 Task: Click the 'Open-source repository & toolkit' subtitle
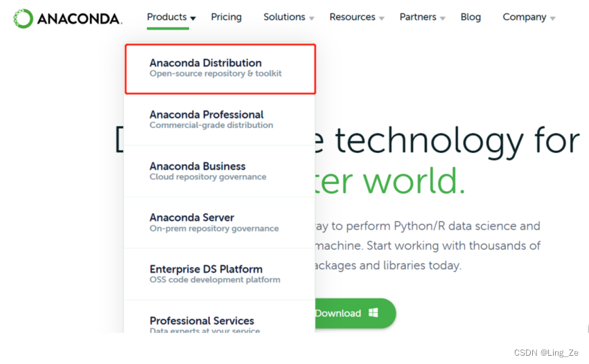click(x=216, y=73)
